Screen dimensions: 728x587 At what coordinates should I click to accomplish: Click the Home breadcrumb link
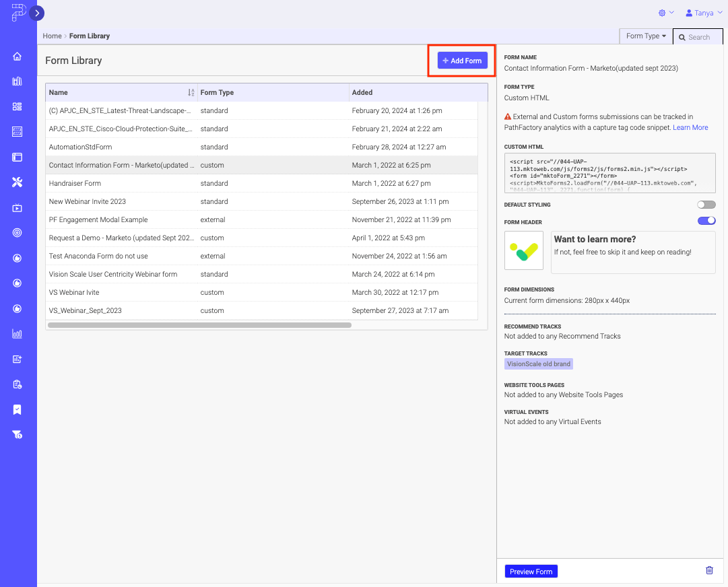pos(52,36)
